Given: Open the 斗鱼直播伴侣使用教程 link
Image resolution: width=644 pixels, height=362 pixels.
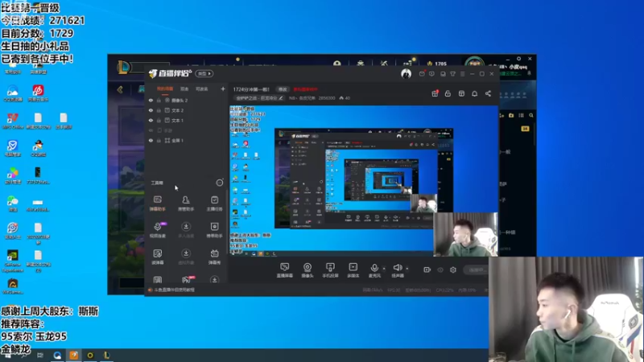Looking at the screenshot, I should point(174,290).
